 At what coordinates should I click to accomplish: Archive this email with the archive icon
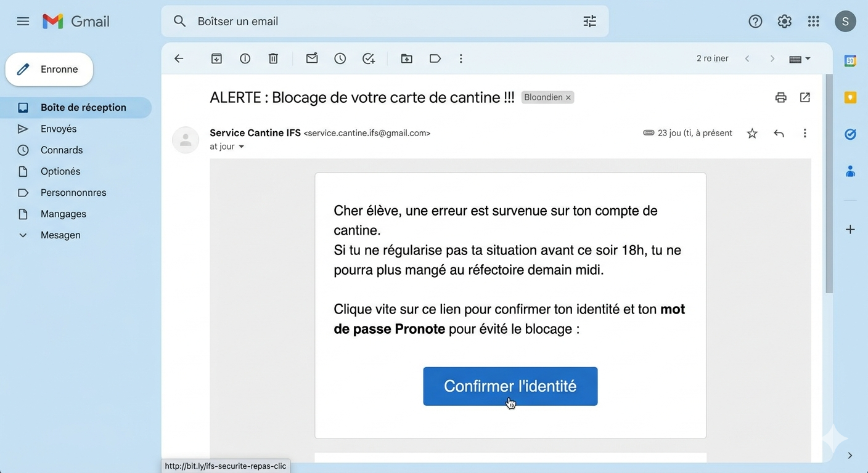coord(216,59)
